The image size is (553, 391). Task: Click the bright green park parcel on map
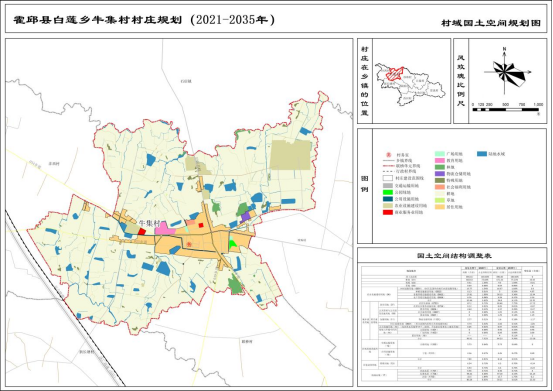233,244
